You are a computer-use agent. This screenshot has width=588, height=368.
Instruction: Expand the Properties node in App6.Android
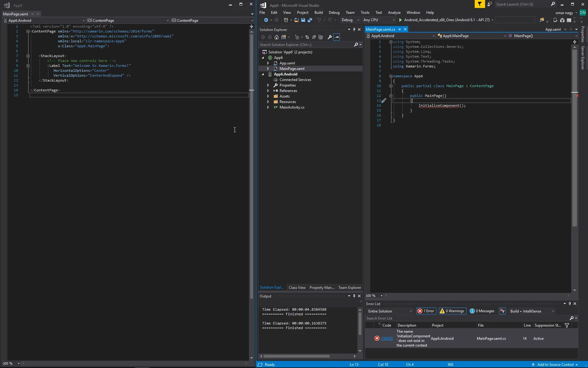pos(268,85)
